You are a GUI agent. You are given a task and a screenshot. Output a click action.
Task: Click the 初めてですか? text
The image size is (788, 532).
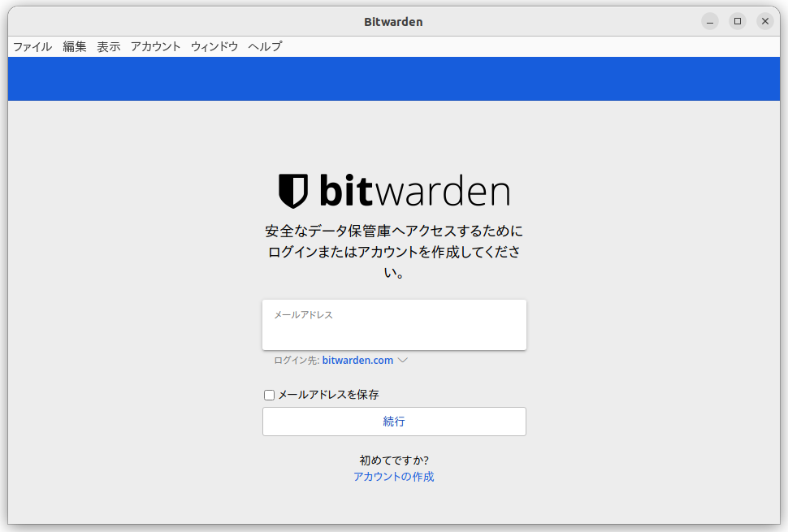pyautogui.click(x=394, y=461)
